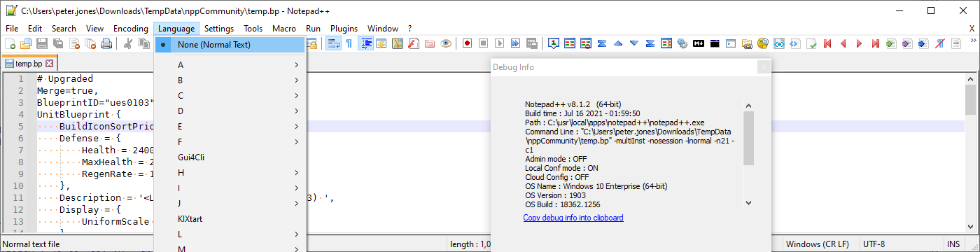Click Windows (CR LF) in status bar
Screen dimensions: 980x252
coord(818,244)
